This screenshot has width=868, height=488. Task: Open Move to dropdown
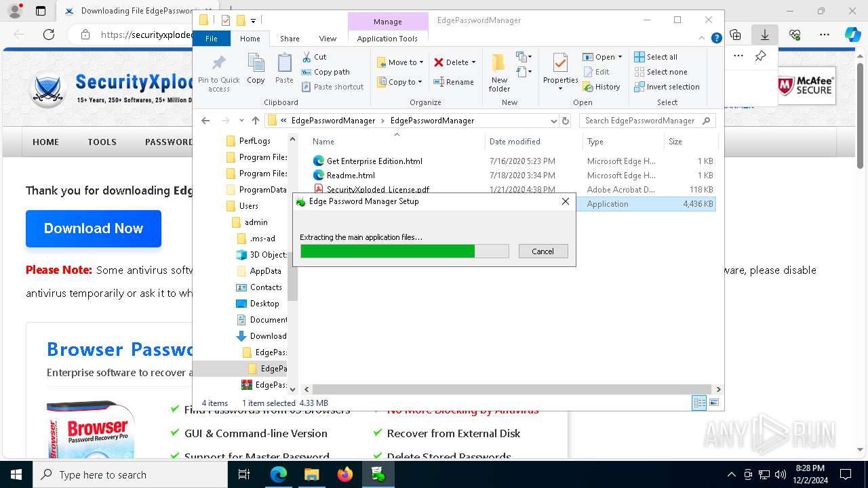(400, 62)
